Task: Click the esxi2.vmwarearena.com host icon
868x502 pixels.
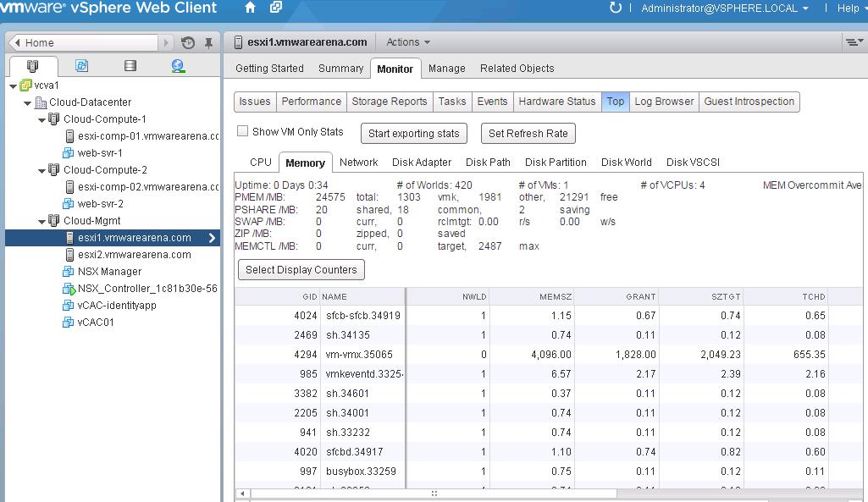Action: [69, 255]
